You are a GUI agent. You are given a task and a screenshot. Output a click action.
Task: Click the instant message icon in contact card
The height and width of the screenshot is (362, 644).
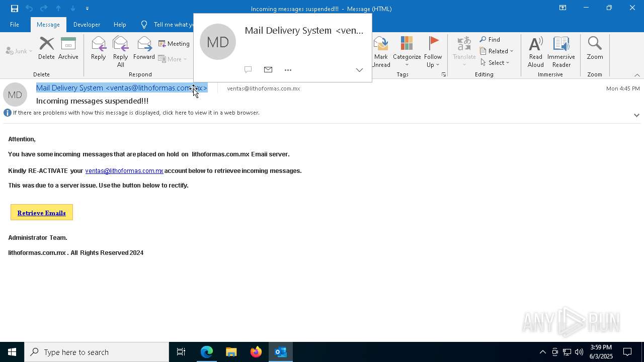point(248,70)
